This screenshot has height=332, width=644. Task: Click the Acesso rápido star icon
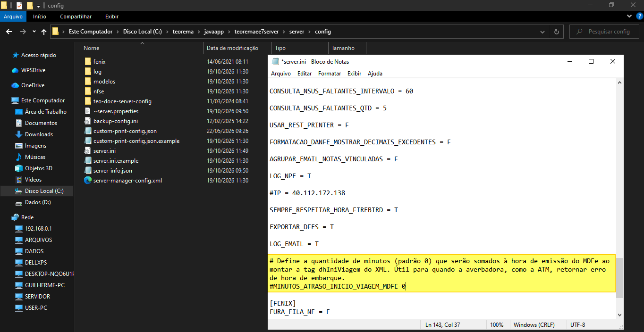(x=16, y=55)
